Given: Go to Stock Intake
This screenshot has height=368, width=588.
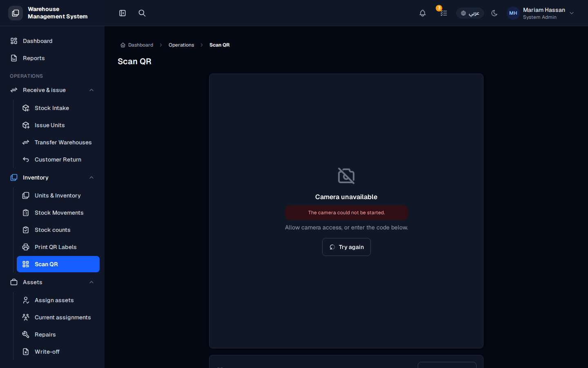Looking at the screenshot, I should pos(58,108).
